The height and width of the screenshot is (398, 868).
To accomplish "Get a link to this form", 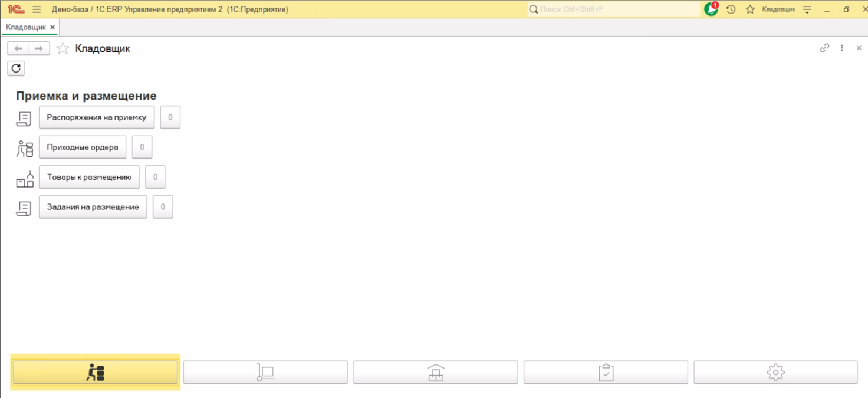I will coord(824,48).
